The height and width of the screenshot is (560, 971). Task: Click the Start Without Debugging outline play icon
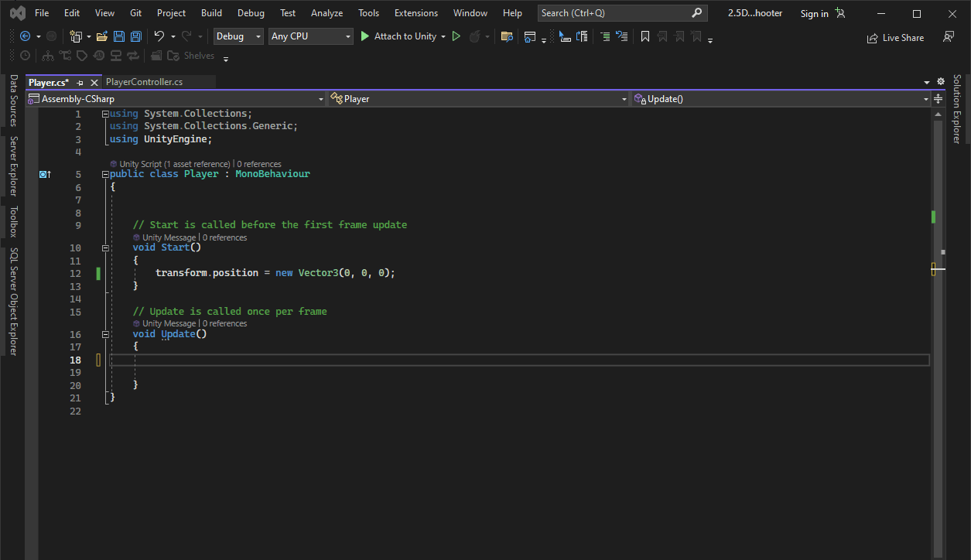[x=456, y=36]
